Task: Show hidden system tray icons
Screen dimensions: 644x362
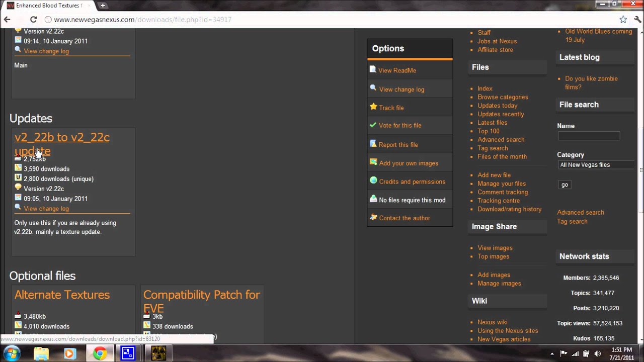Action: (552, 353)
